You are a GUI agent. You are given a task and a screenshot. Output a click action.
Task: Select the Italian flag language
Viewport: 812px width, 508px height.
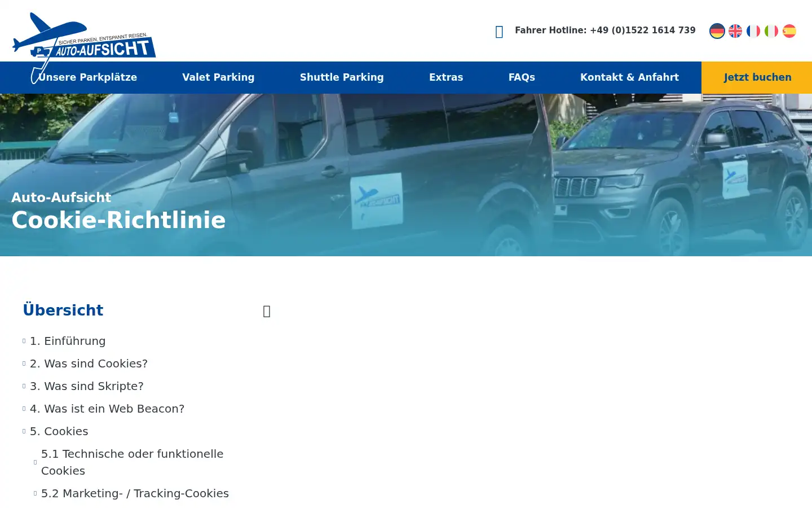[771, 31]
